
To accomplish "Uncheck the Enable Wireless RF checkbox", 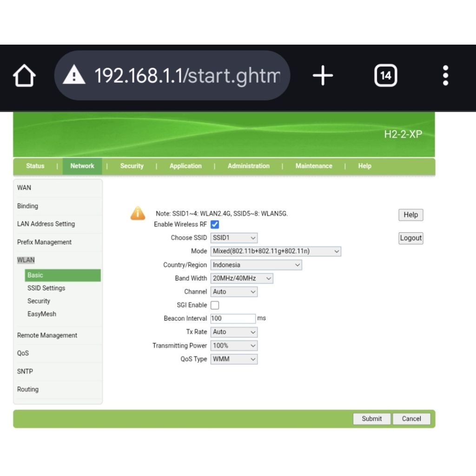I will [x=215, y=225].
